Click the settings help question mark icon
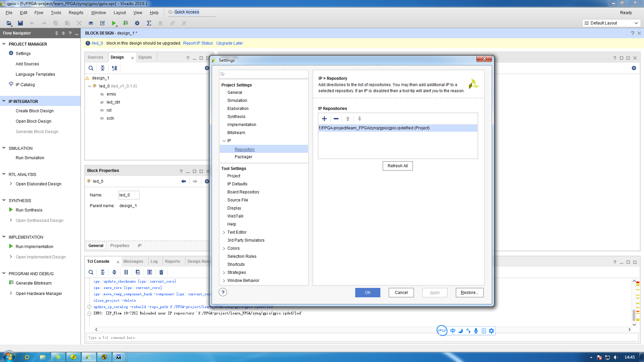This screenshot has height=362, width=644. [x=223, y=292]
